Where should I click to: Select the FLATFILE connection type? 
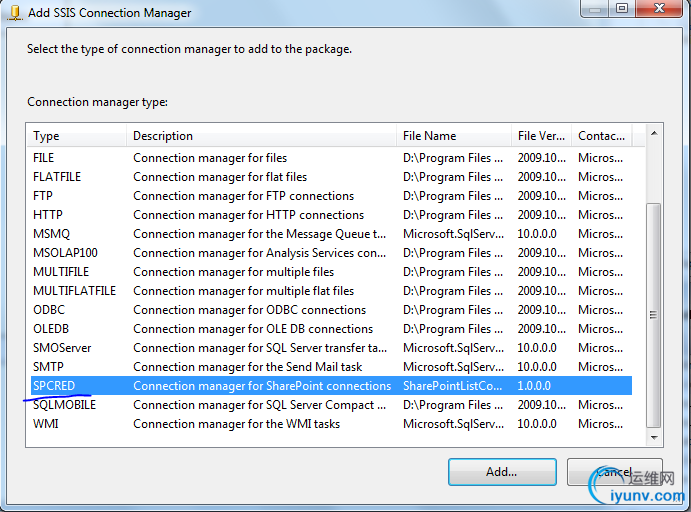pos(57,177)
